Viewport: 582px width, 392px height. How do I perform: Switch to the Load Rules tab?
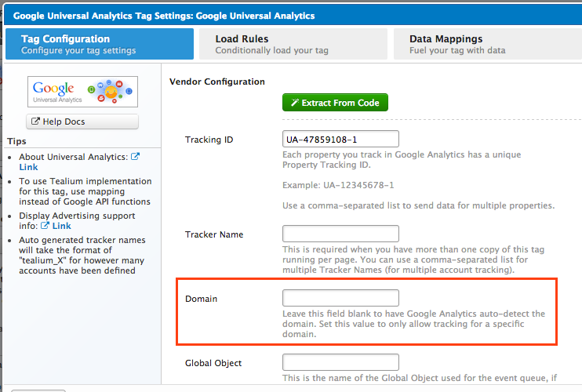pyautogui.click(x=292, y=44)
